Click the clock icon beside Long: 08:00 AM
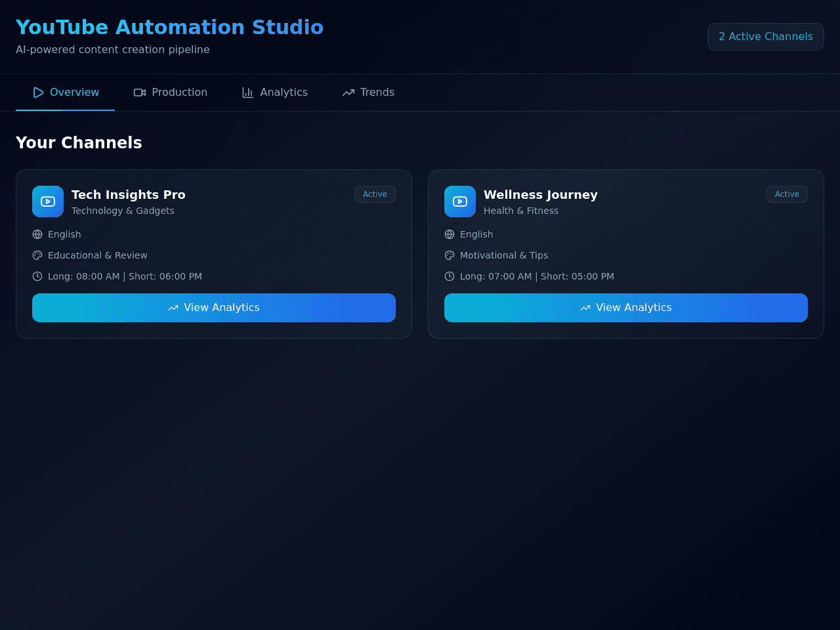Screen dimensions: 840x630 pyautogui.click(x=37, y=276)
